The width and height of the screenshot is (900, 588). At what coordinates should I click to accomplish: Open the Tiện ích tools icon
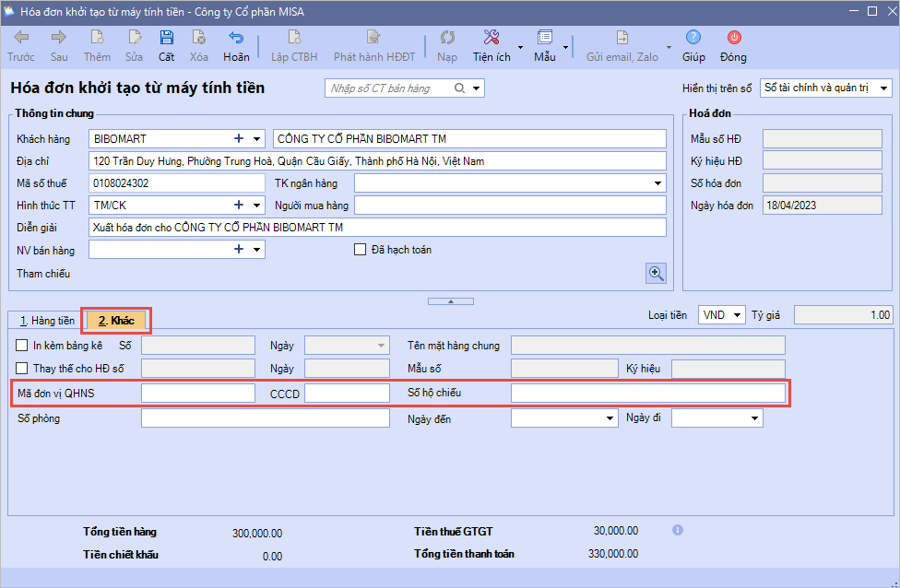pos(491,39)
